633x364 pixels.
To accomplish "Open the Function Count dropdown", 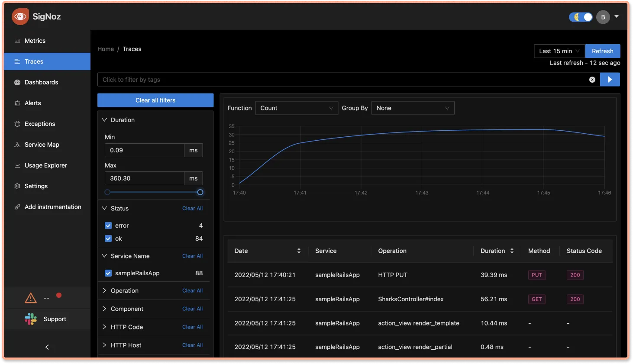I will [x=297, y=108].
